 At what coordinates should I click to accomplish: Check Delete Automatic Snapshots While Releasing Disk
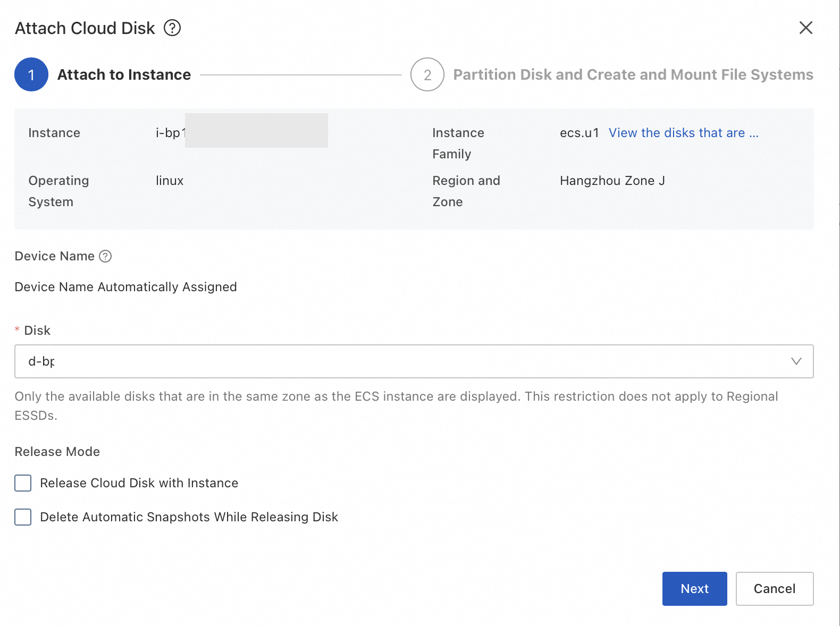[x=23, y=517]
